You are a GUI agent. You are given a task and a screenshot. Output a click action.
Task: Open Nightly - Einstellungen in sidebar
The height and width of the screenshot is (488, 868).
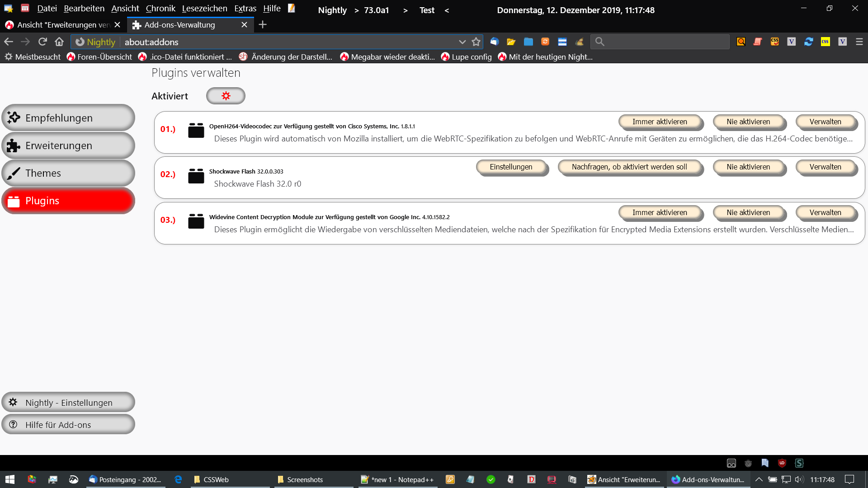point(68,403)
